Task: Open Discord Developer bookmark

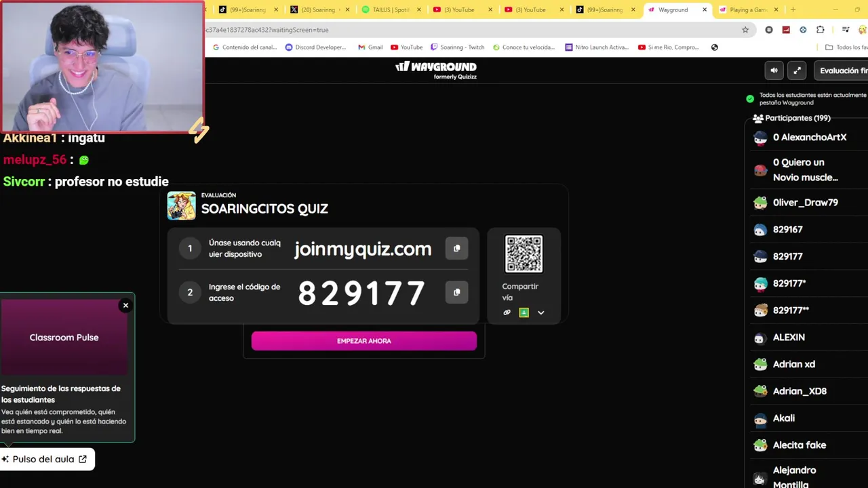Action: 316,47
